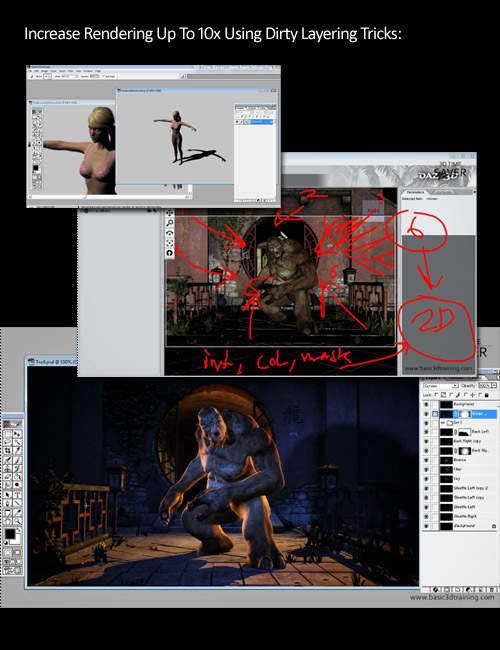Select the Clone Stamp tool
This screenshot has height=650, width=500.
[x=7, y=468]
